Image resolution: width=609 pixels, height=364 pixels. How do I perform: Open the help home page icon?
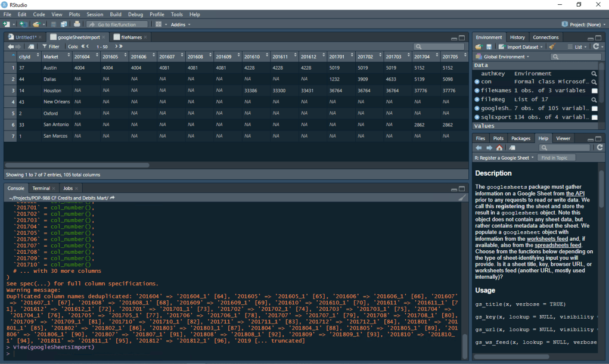tap(499, 148)
